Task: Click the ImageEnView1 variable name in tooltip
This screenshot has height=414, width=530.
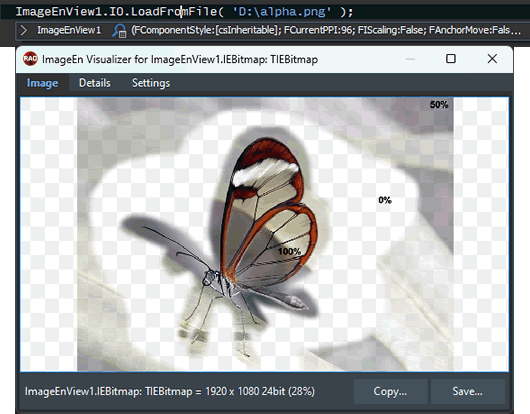Action: (x=69, y=30)
